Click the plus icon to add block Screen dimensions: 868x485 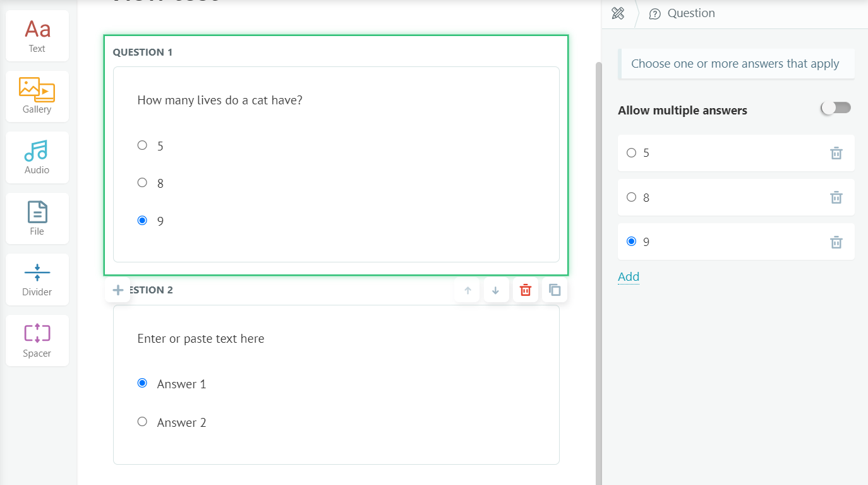point(118,290)
